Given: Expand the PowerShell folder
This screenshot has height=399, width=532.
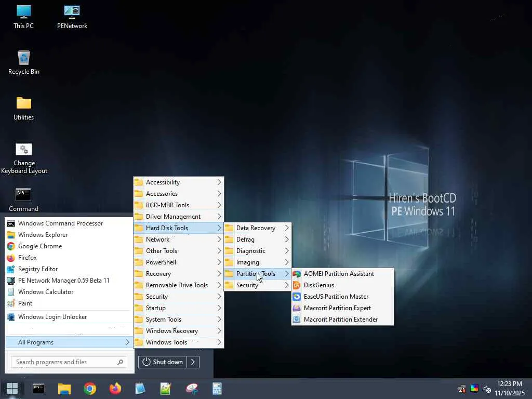Looking at the screenshot, I should [179, 262].
